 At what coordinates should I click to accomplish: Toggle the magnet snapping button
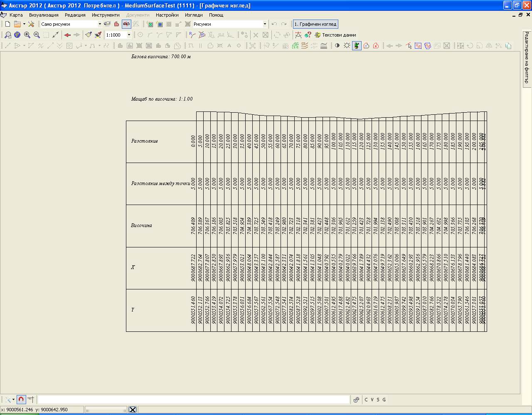pyautogui.click(x=21, y=400)
